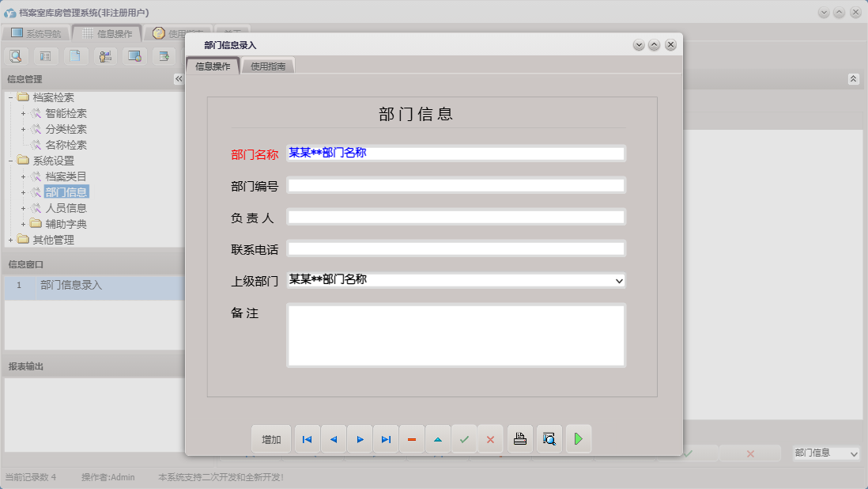Select the document search icon in the toolbar

[16, 55]
